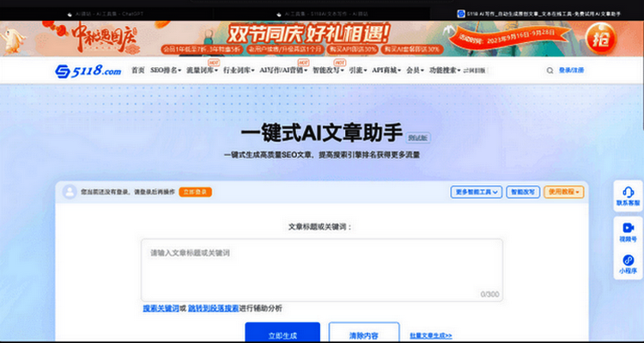Screen dimensions: 644x343
Task: Expand the 引流 menu
Action: click(x=358, y=70)
